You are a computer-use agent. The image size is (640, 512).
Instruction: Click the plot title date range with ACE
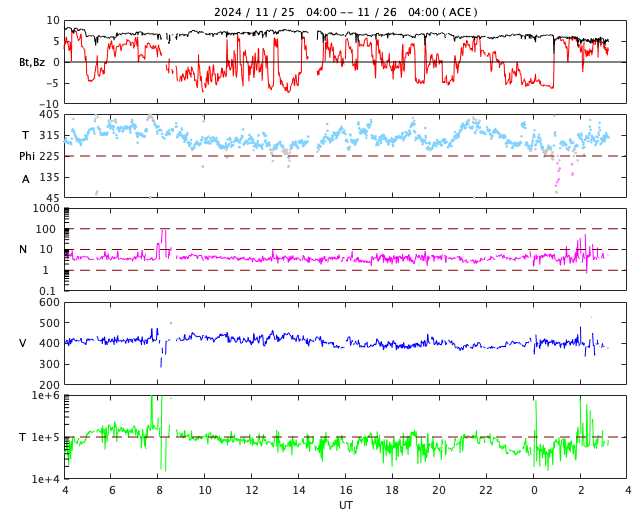[345, 12]
